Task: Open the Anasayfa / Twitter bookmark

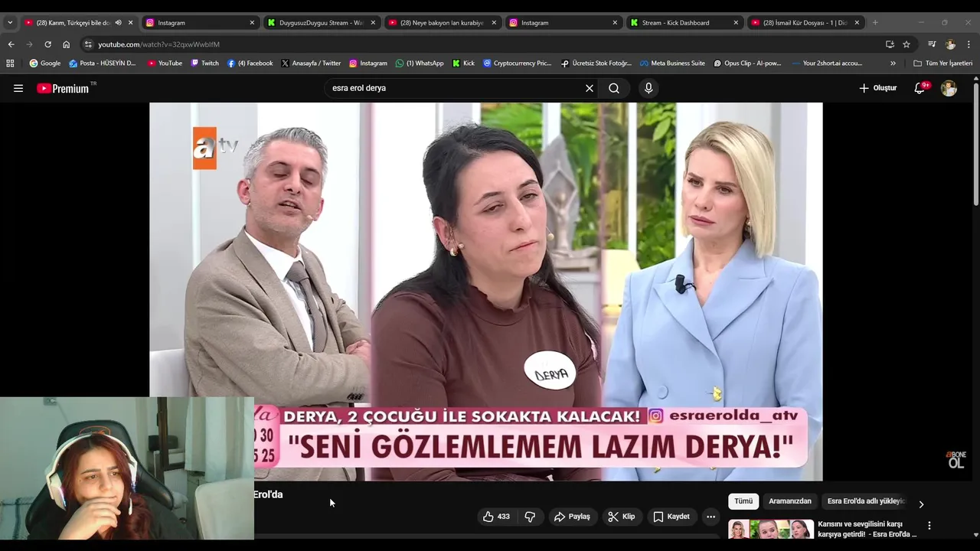Action: 311,64
